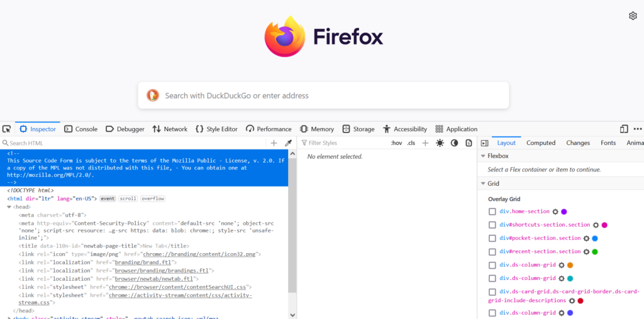The width and height of the screenshot is (644, 319).
Task: Toggle print media simulation icon
Action: pos(469,143)
